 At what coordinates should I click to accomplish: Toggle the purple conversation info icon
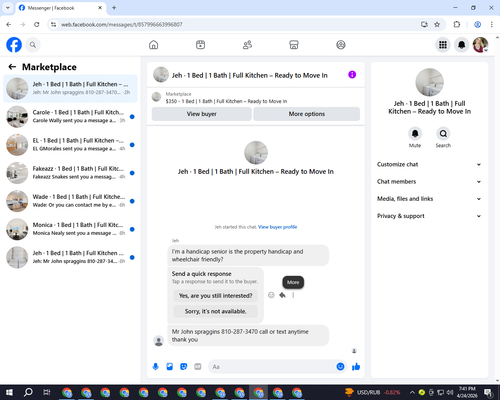[x=352, y=75]
